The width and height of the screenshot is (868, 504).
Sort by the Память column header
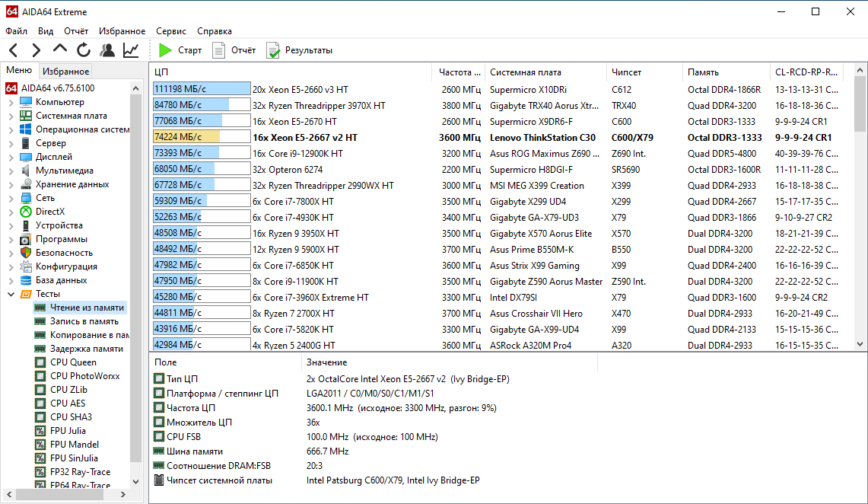(x=727, y=72)
